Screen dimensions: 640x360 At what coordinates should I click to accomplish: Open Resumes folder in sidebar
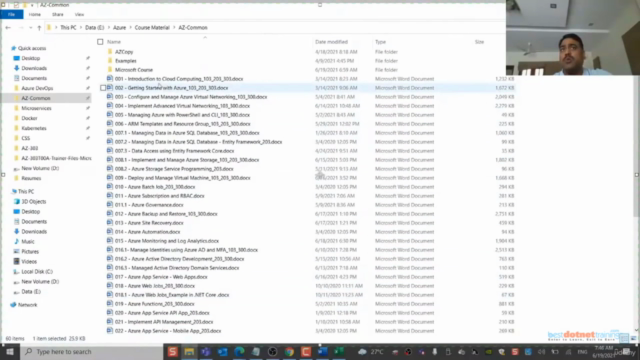(x=31, y=178)
